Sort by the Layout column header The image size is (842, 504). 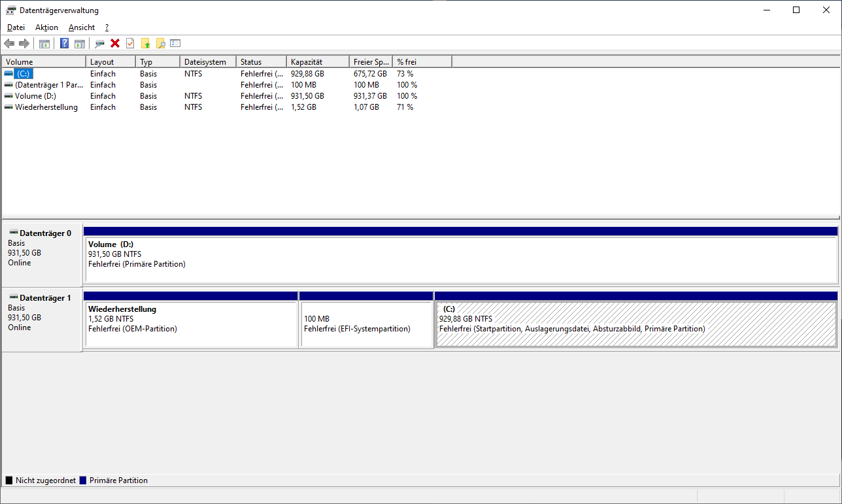click(111, 62)
